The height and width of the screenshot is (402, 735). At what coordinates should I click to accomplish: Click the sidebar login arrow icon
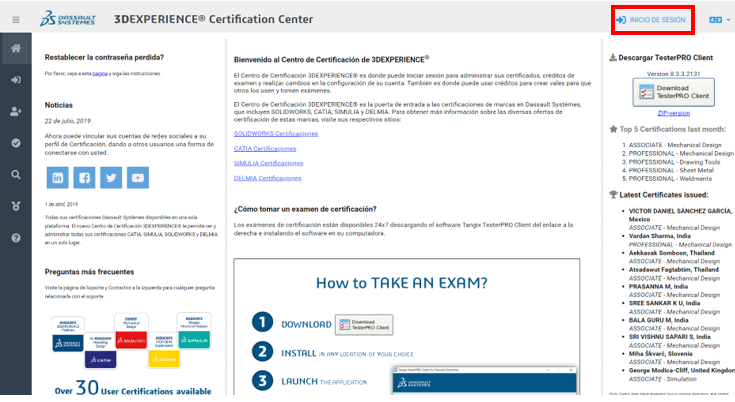(x=16, y=80)
